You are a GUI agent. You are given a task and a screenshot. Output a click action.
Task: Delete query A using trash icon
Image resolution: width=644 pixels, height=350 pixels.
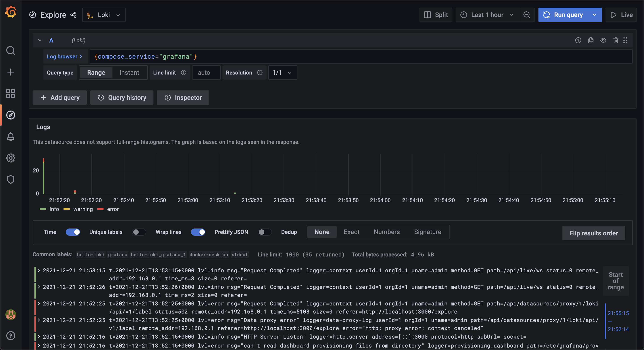[616, 40]
